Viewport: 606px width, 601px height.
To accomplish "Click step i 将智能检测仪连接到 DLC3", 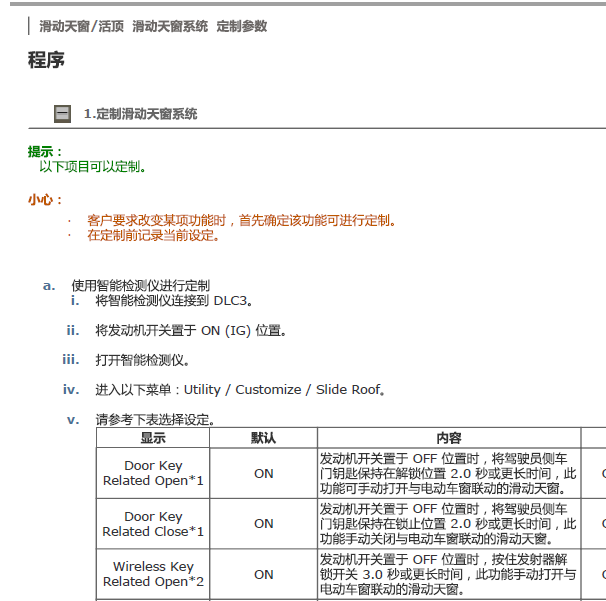I will click(x=174, y=300).
